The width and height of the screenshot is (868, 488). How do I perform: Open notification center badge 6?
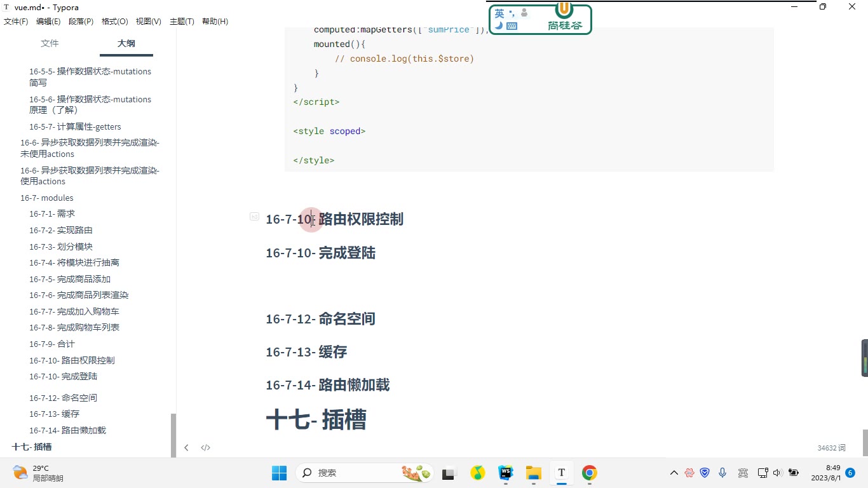(850, 473)
